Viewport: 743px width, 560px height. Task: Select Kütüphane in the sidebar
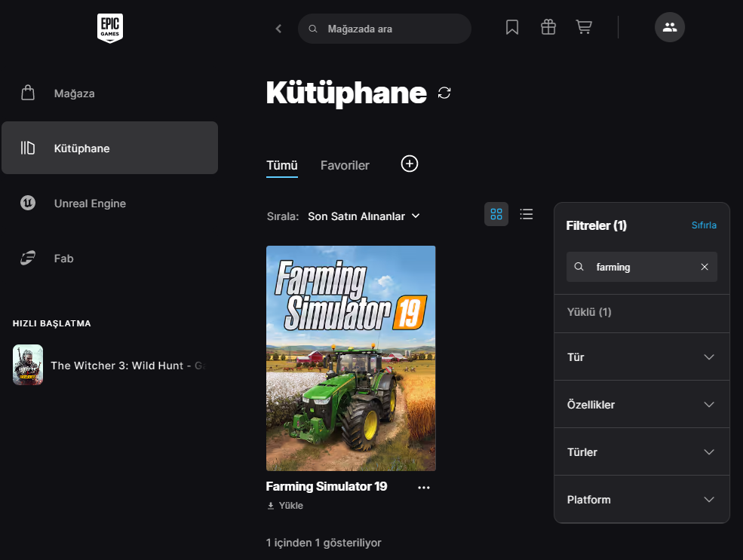click(x=110, y=148)
